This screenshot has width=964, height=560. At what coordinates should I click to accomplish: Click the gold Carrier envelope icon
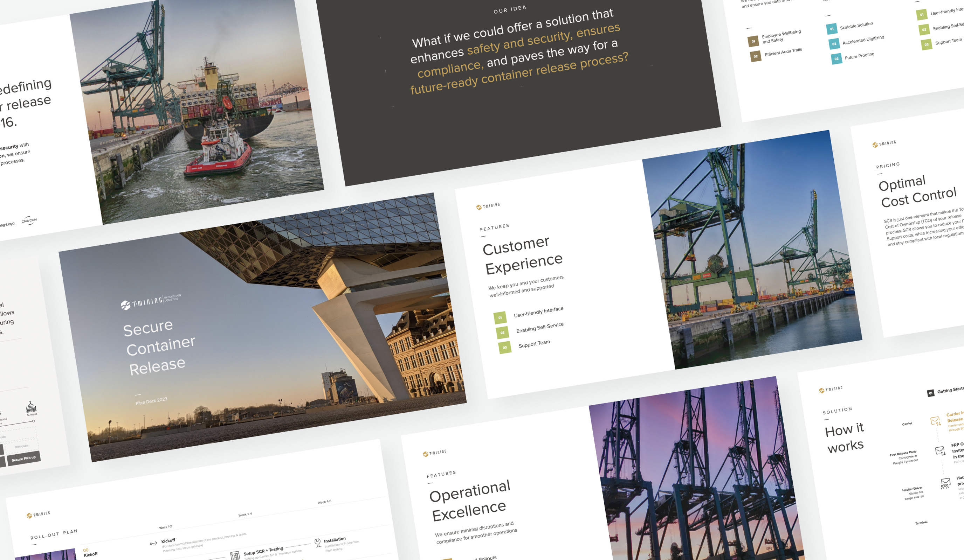[935, 421]
